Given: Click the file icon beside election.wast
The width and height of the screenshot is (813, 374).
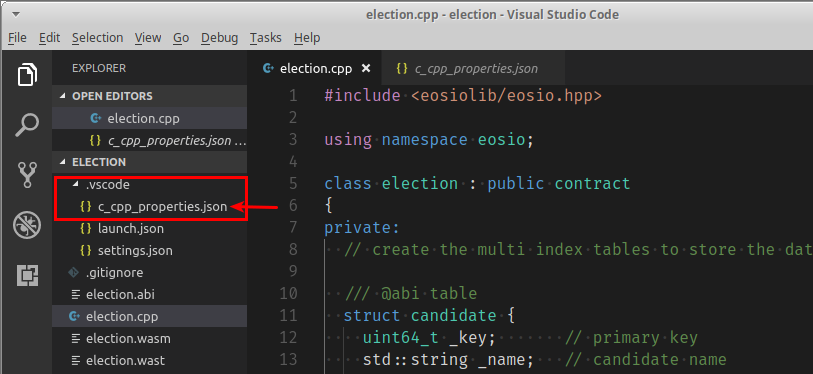Looking at the screenshot, I should (x=76, y=361).
